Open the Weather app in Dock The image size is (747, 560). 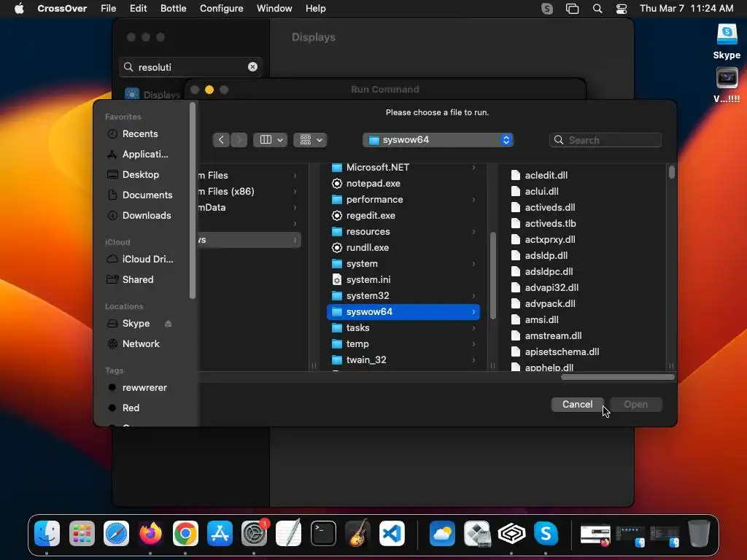(x=442, y=533)
